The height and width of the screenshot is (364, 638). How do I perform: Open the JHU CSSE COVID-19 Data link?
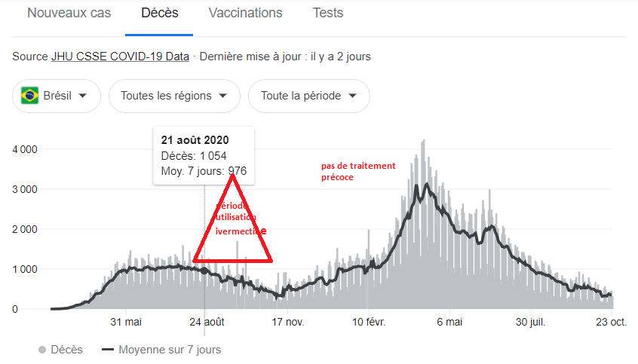point(120,57)
